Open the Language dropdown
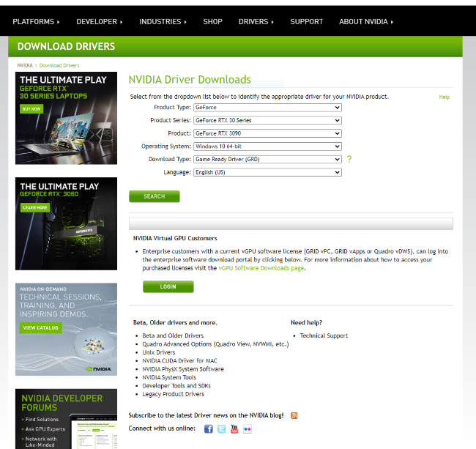This screenshot has height=449, width=476. [267, 172]
